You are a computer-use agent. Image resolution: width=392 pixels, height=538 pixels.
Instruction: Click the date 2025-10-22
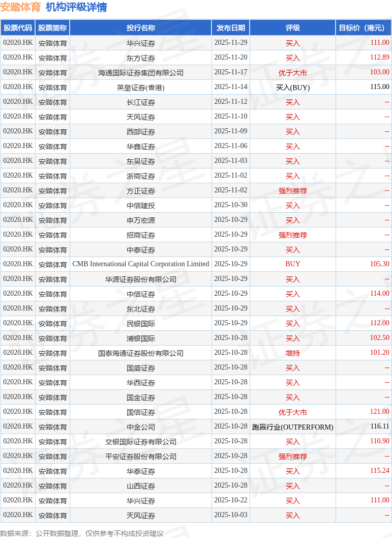point(231,500)
